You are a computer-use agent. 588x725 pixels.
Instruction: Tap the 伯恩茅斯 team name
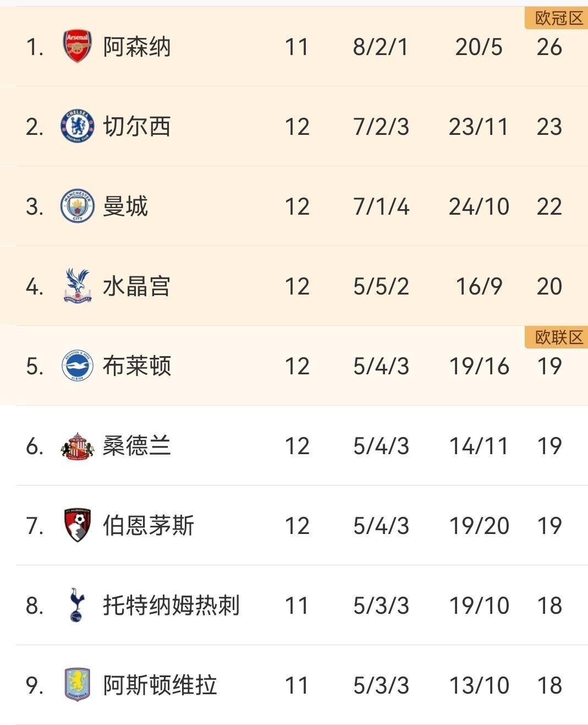pyautogui.click(x=149, y=526)
